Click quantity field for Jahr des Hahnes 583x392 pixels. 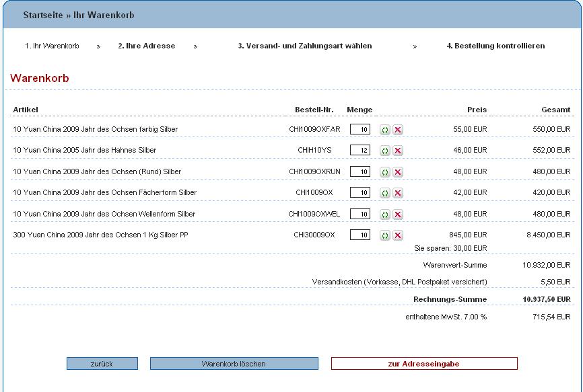point(360,150)
